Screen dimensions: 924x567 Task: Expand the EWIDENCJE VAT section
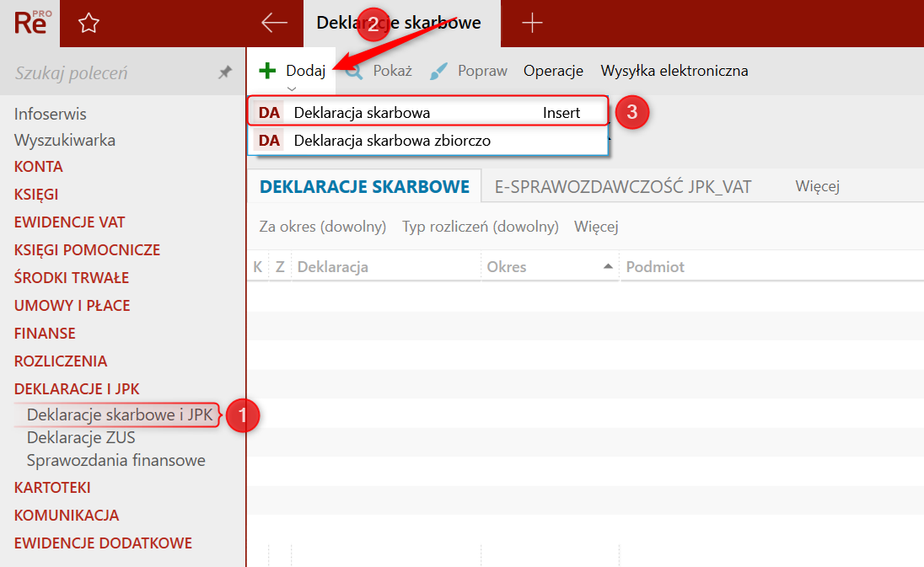[x=69, y=222]
